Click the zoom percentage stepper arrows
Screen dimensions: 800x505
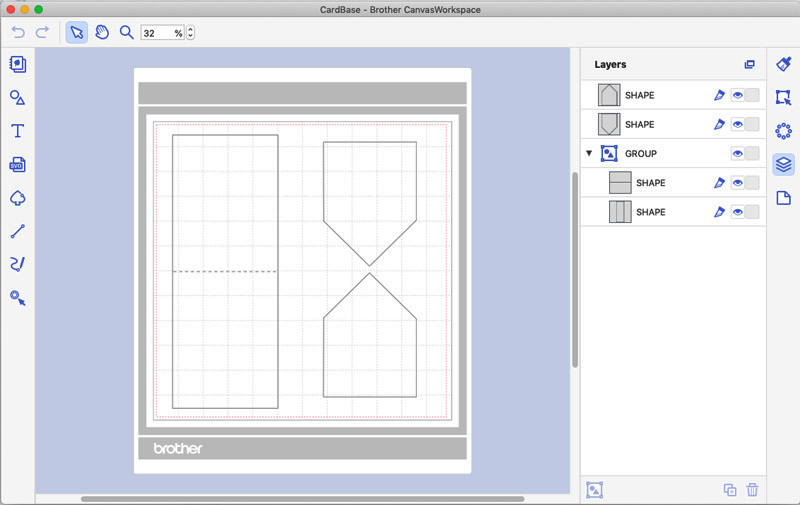click(190, 33)
